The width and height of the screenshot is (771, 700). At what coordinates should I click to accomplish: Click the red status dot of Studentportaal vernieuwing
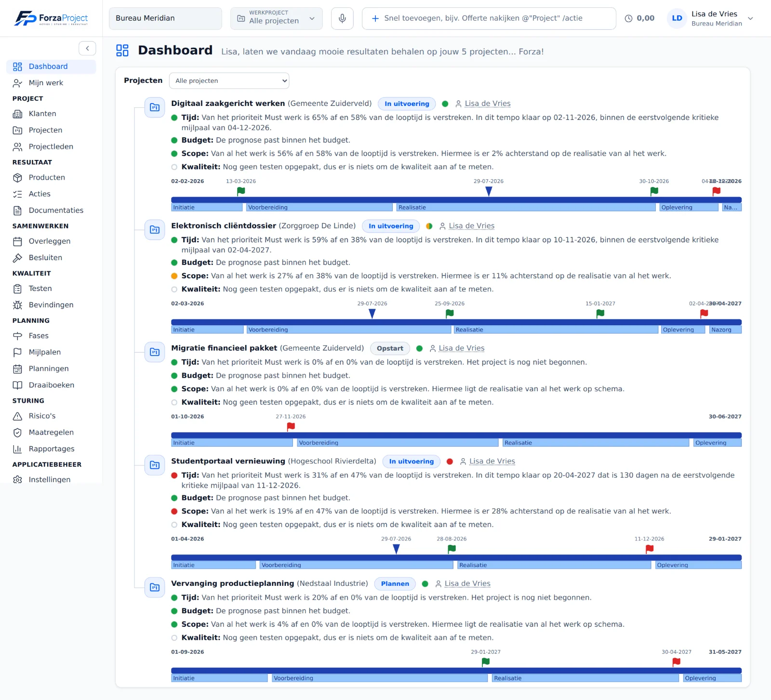coord(450,462)
